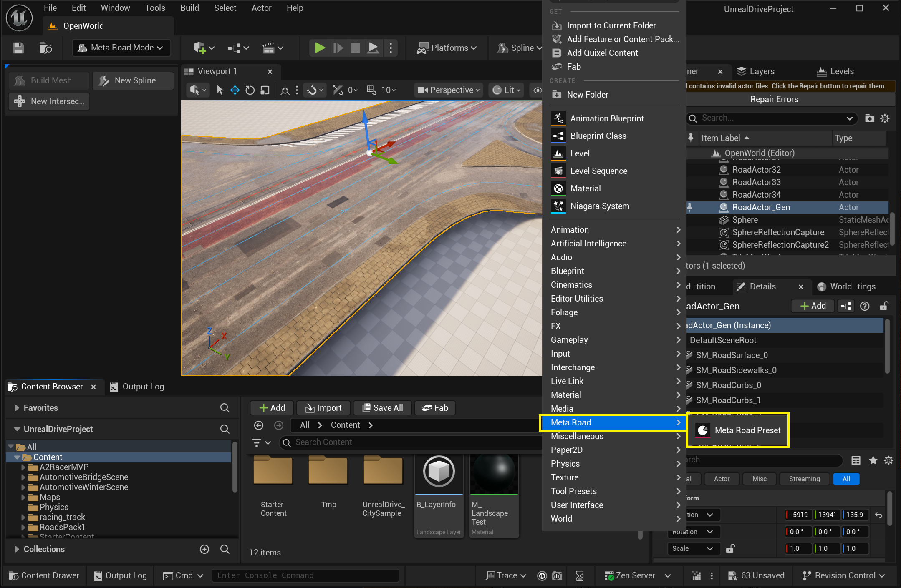The image size is (901, 588).
Task: Expand the A2RacerMVP folder
Action: pyautogui.click(x=23, y=467)
